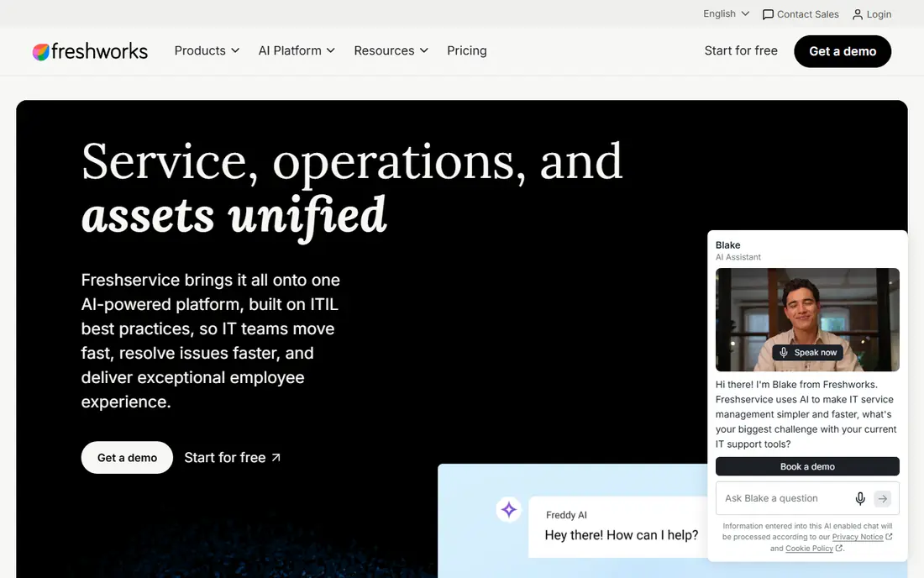Click the Speak now button on video

(808, 352)
